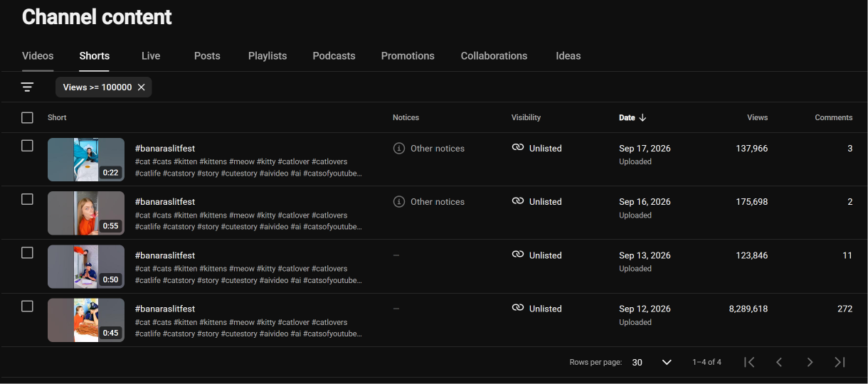Open the 0:45 short thumbnail

(86, 319)
